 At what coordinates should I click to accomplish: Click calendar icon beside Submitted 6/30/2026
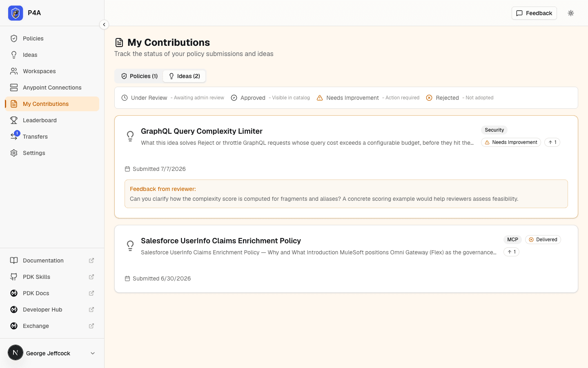point(127,278)
